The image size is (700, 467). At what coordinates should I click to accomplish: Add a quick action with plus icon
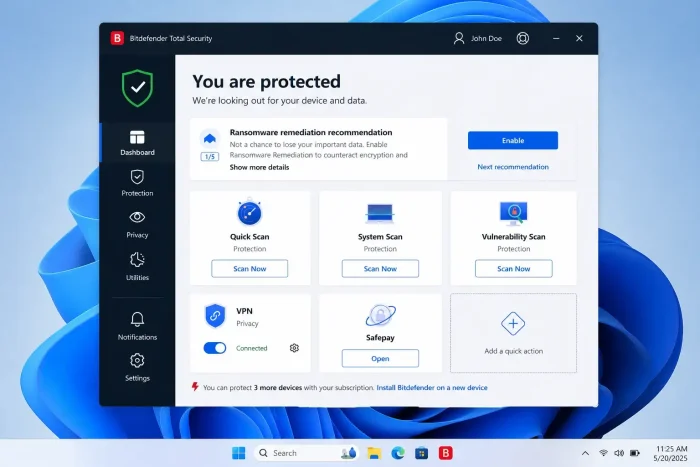513,324
